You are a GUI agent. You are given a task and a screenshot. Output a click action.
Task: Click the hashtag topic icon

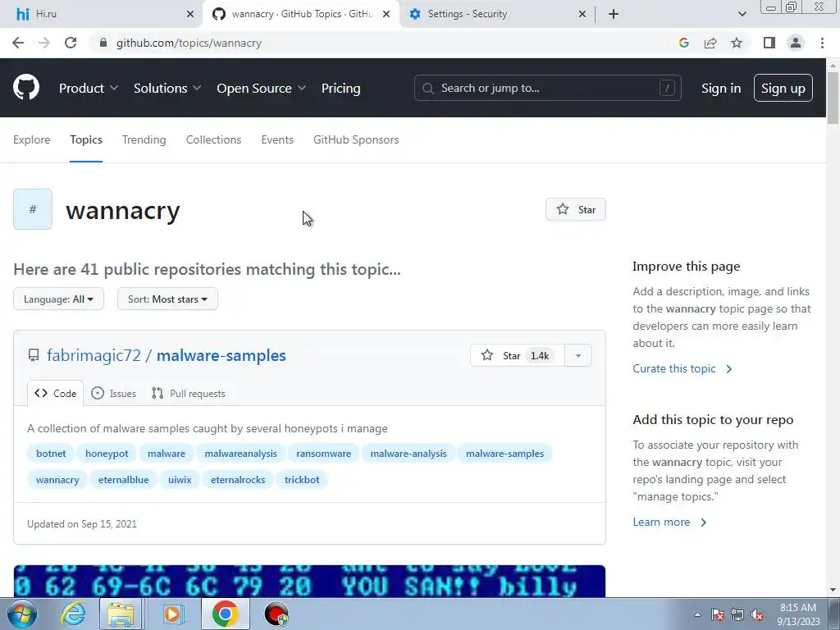tap(33, 209)
